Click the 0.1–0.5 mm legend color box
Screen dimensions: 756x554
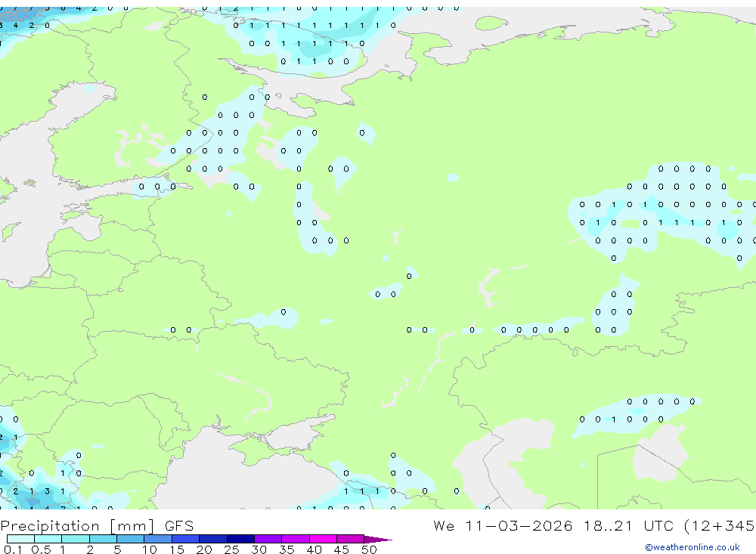point(20,539)
